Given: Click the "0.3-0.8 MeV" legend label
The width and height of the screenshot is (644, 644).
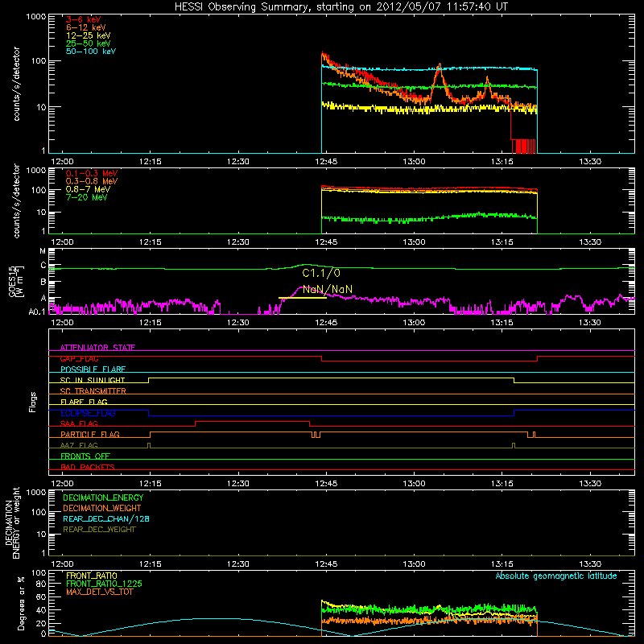Looking at the screenshot, I should coord(92,181).
